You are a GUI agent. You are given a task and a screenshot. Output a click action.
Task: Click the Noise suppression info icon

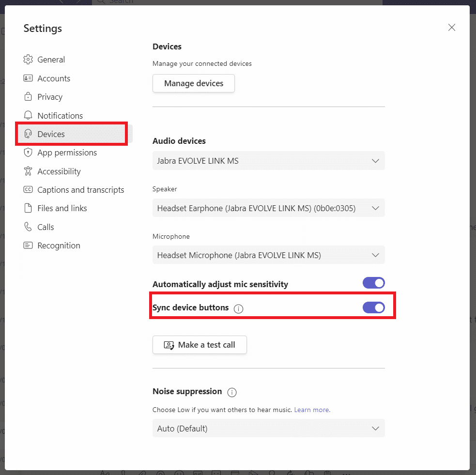click(232, 392)
